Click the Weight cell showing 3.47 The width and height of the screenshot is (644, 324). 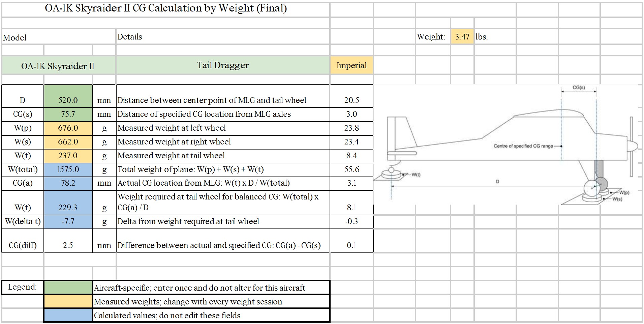point(462,37)
